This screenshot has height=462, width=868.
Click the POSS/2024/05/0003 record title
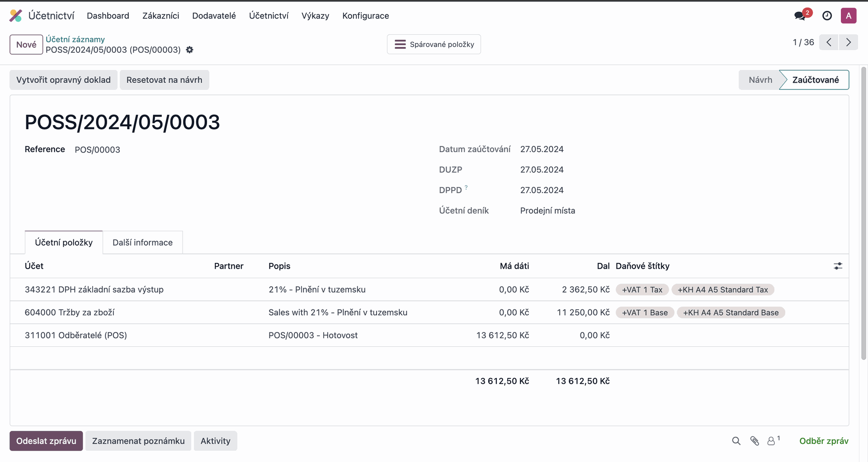[122, 122]
